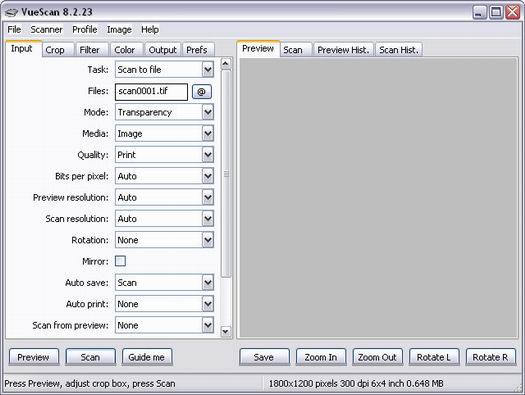Open the Profile menu
This screenshot has width=525, height=395.
[85, 29]
